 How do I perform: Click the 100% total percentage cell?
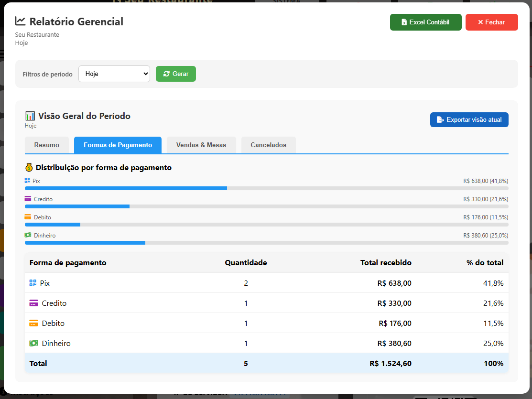click(x=494, y=363)
